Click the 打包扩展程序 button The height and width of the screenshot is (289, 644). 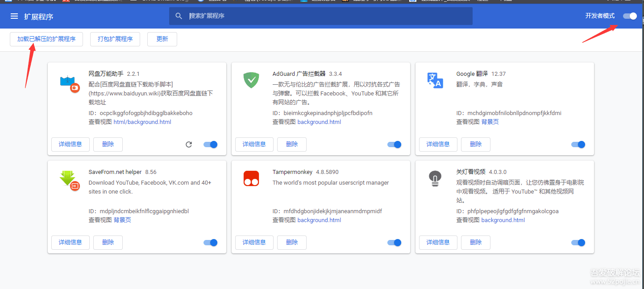point(115,39)
